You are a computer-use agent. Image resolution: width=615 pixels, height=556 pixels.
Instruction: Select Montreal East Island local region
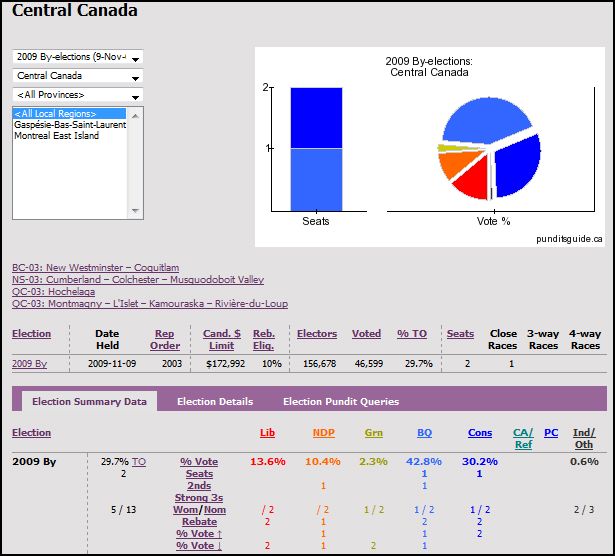pyautogui.click(x=56, y=136)
